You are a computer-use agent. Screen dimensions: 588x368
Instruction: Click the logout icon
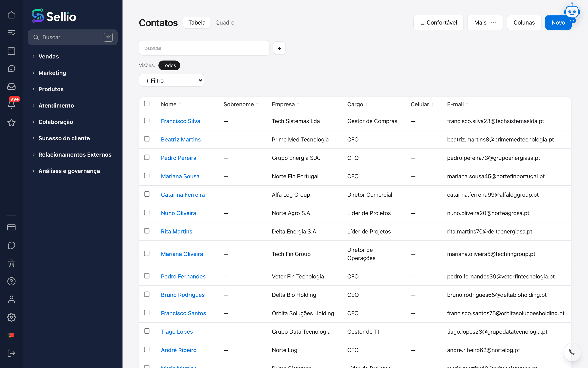tap(11, 353)
